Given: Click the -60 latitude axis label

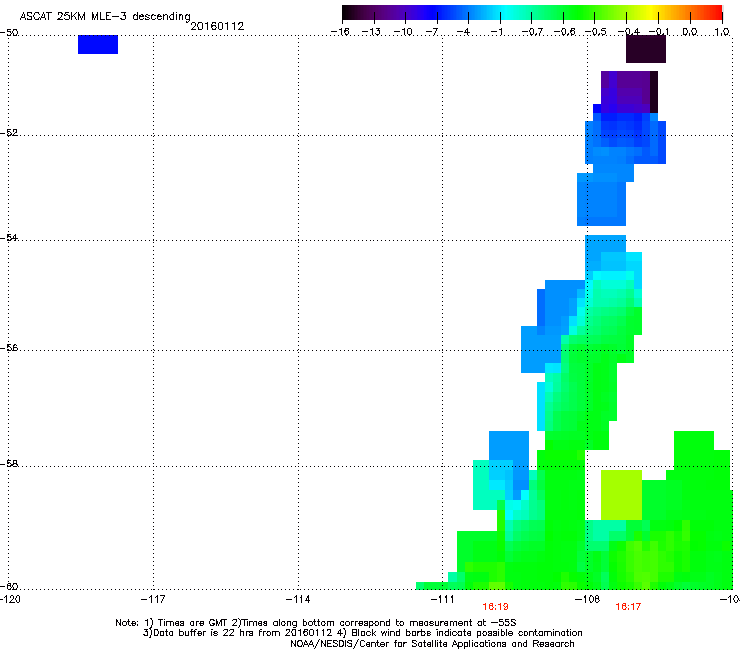Looking at the screenshot, I should click(9, 587).
